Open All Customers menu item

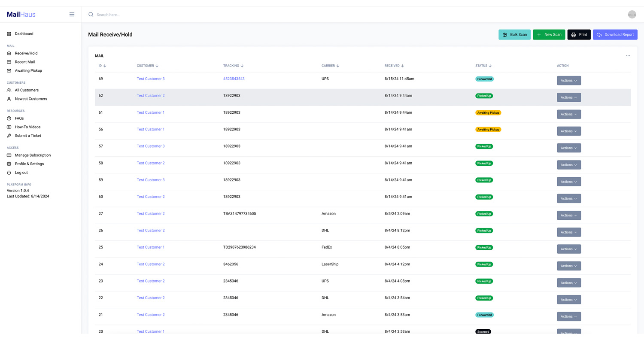[27, 90]
